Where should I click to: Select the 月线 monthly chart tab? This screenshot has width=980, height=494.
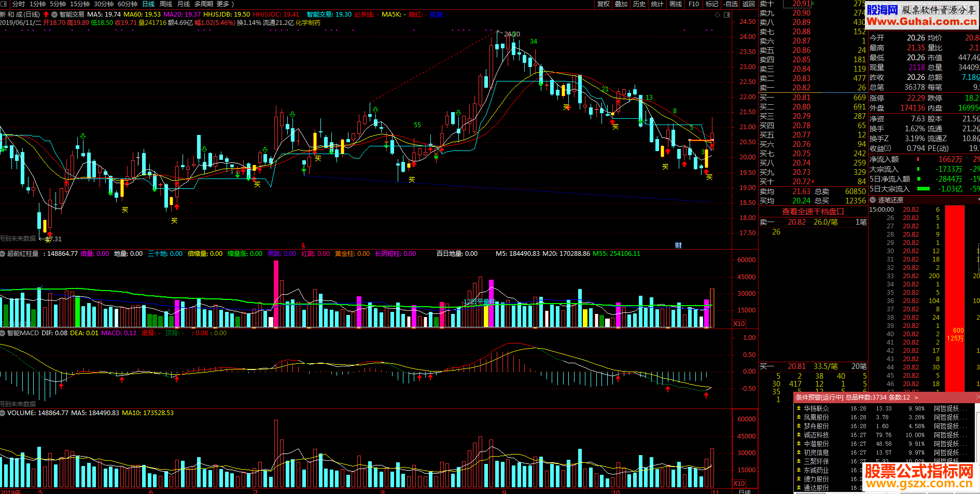184,4
